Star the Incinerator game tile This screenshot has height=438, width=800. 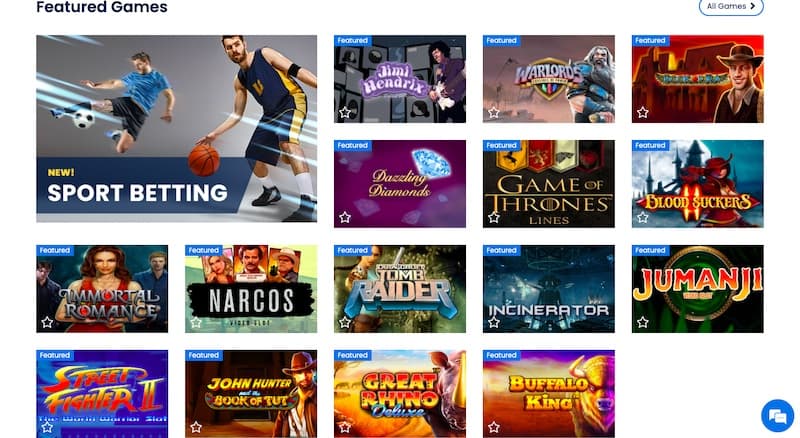click(x=494, y=322)
